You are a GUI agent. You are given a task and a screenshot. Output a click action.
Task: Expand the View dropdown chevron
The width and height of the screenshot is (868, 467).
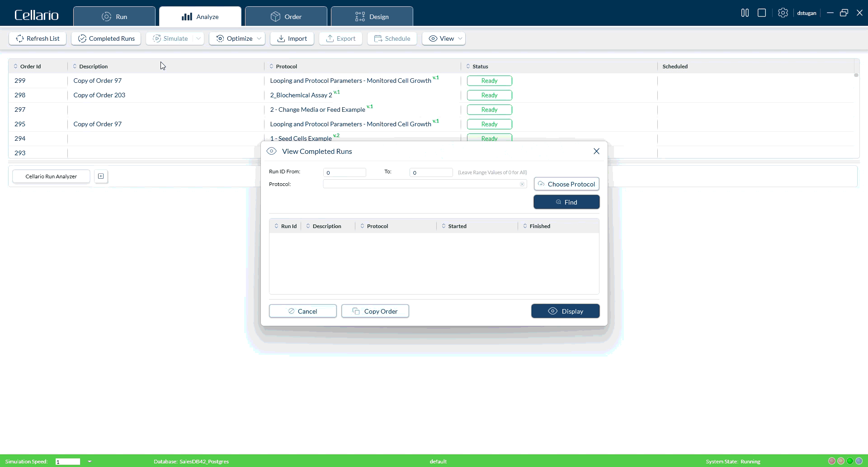click(x=460, y=38)
